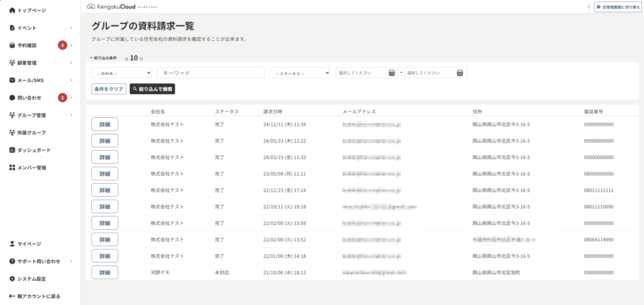
Task: Click the envelope icon for メール/SMS
Action: [12, 80]
